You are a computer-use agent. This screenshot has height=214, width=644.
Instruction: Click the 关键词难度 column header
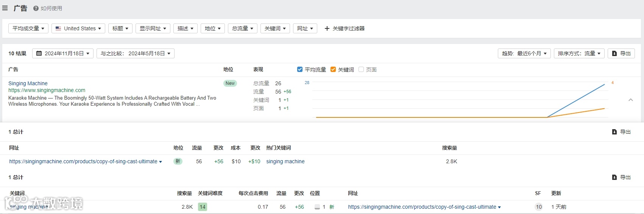210,193
